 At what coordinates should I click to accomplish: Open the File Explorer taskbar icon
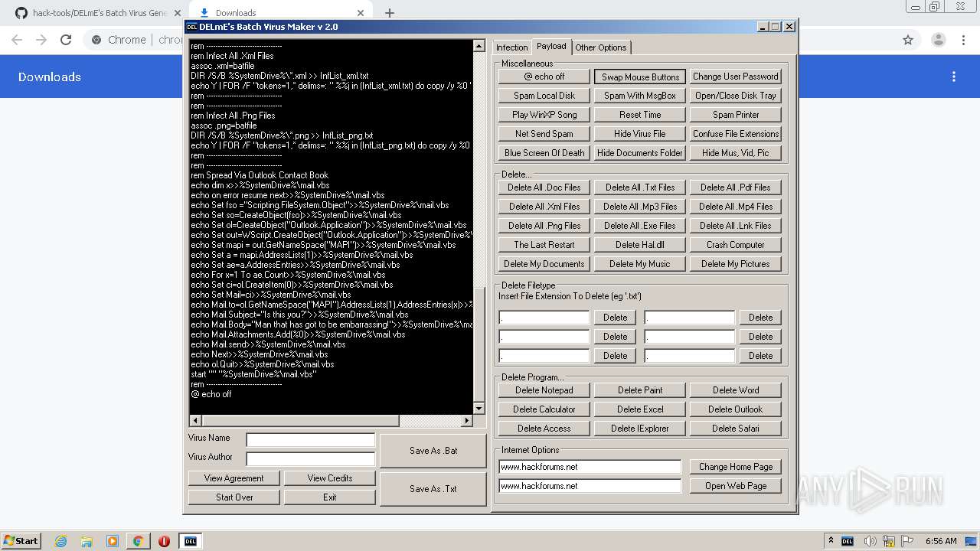pyautogui.click(x=87, y=541)
